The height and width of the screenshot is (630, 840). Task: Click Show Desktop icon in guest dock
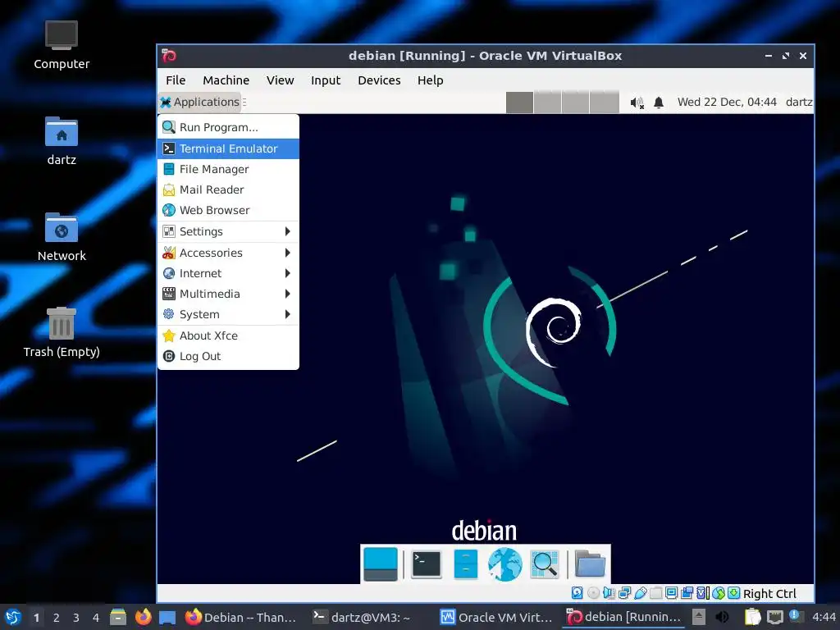381,564
